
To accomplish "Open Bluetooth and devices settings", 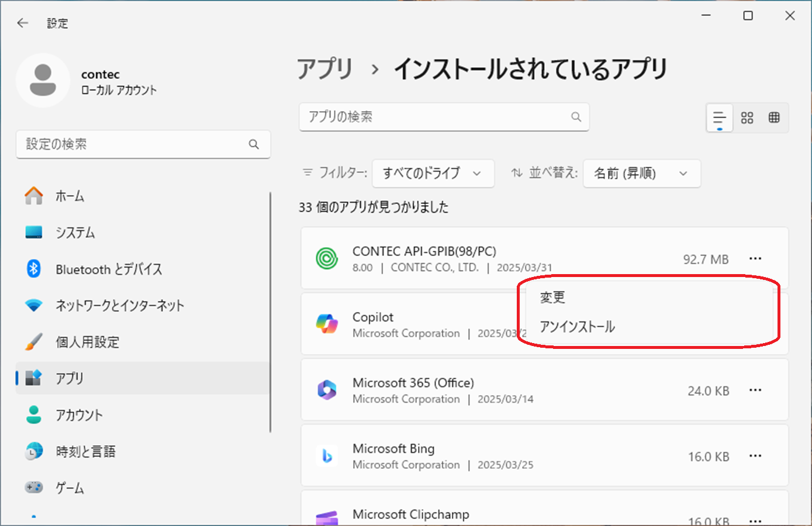I will pos(143,269).
